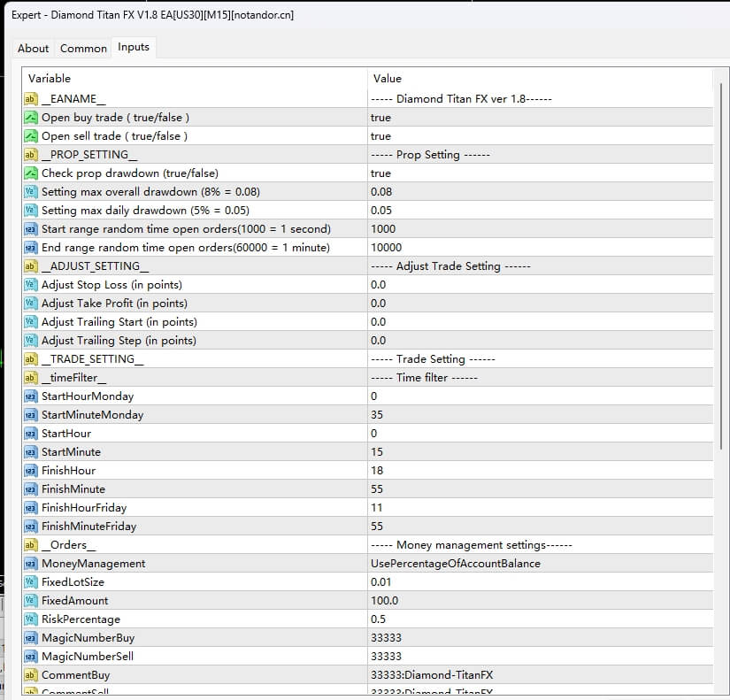Switch to the About tab
The image size is (730, 700).
[x=33, y=48]
